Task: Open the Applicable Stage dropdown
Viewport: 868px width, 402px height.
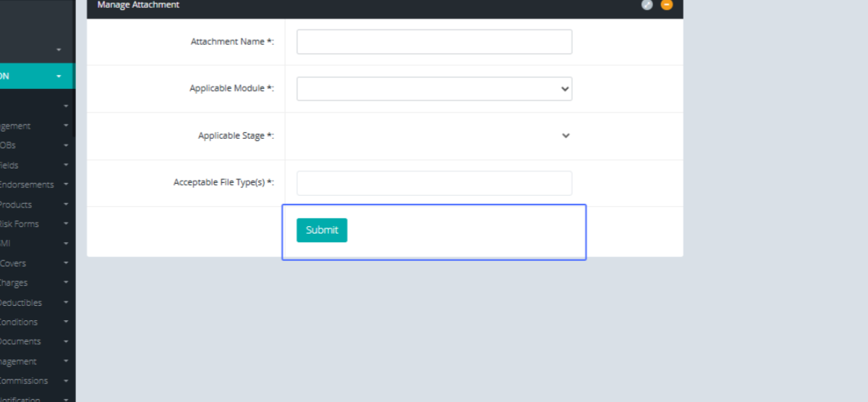Action: [434, 136]
